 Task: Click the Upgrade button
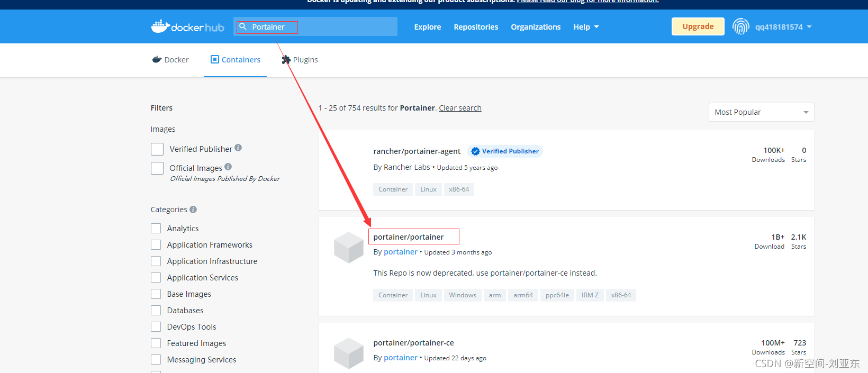click(698, 26)
